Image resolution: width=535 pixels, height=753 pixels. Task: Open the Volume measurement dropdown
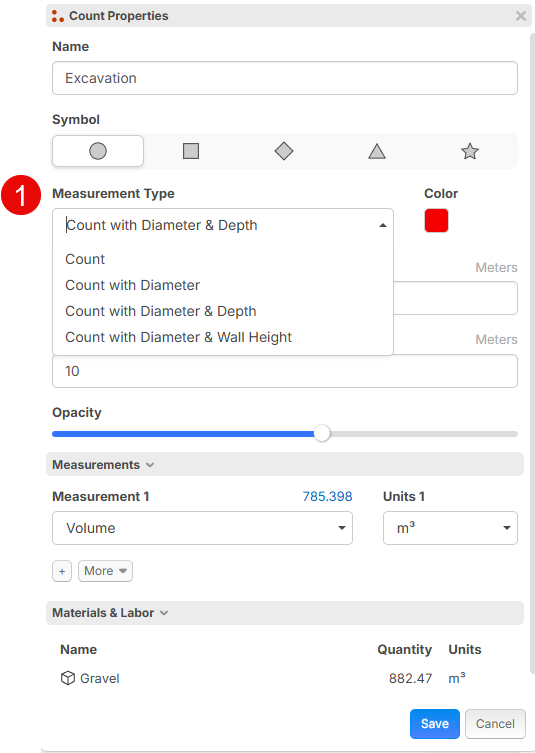pos(202,528)
